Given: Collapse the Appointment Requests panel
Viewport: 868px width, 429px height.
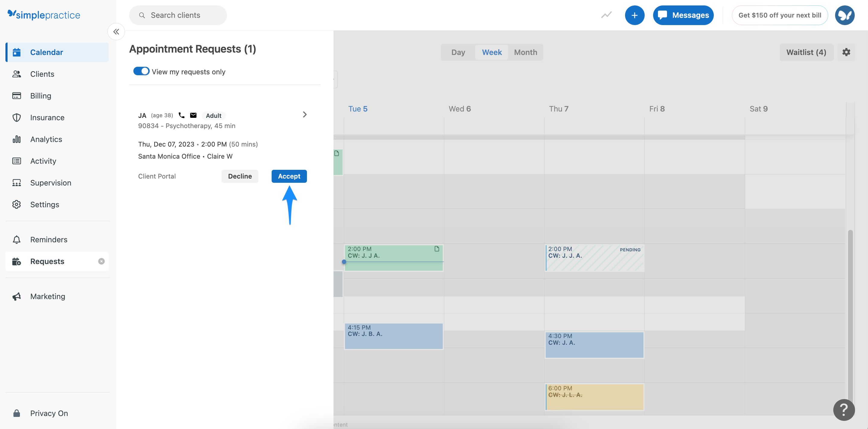Looking at the screenshot, I should (x=116, y=31).
